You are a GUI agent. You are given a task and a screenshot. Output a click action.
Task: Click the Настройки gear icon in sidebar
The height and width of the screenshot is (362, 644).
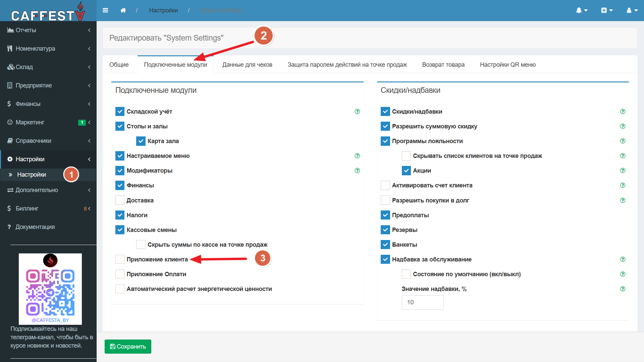[x=10, y=159]
